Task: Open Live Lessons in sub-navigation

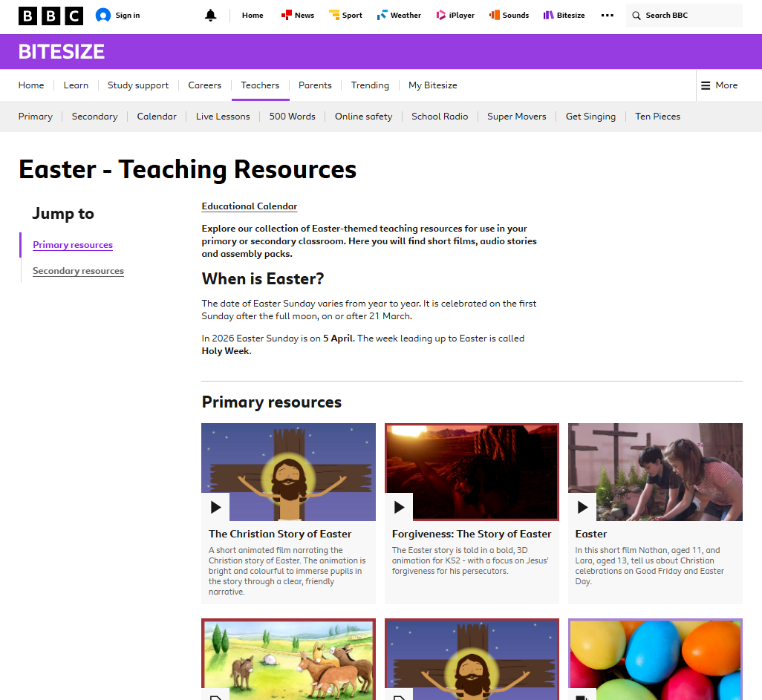Action: [223, 117]
